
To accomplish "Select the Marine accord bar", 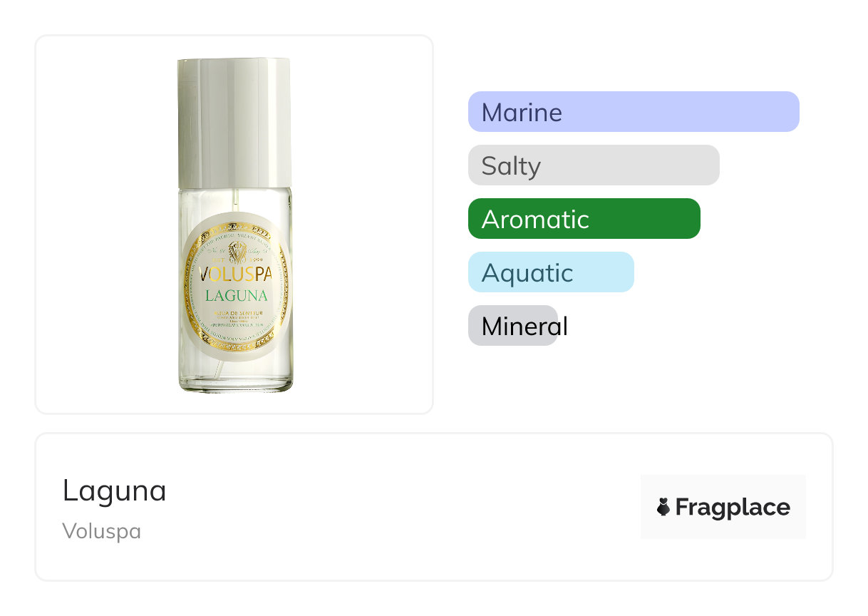I will tap(633, 112).
